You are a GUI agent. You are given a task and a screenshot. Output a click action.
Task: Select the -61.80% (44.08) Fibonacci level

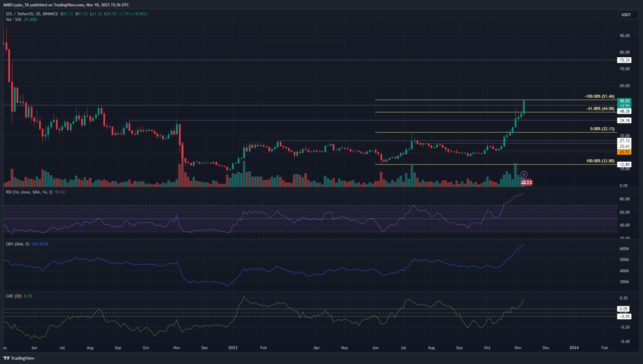tap(600, 109)
